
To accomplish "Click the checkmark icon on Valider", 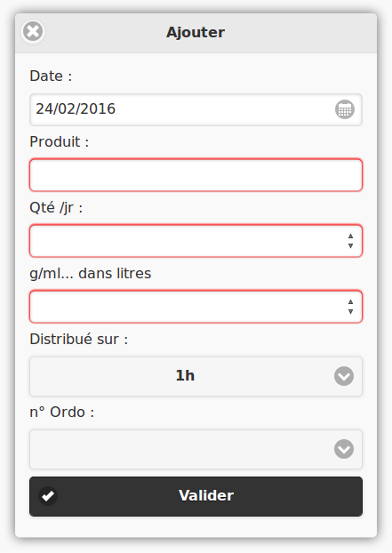I will coord(48,496).
